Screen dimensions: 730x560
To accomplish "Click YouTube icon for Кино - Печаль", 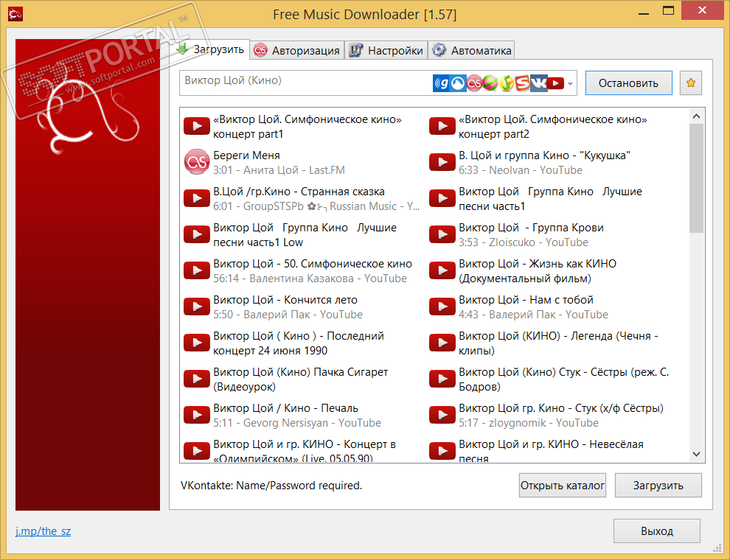I will click(196, 415).
